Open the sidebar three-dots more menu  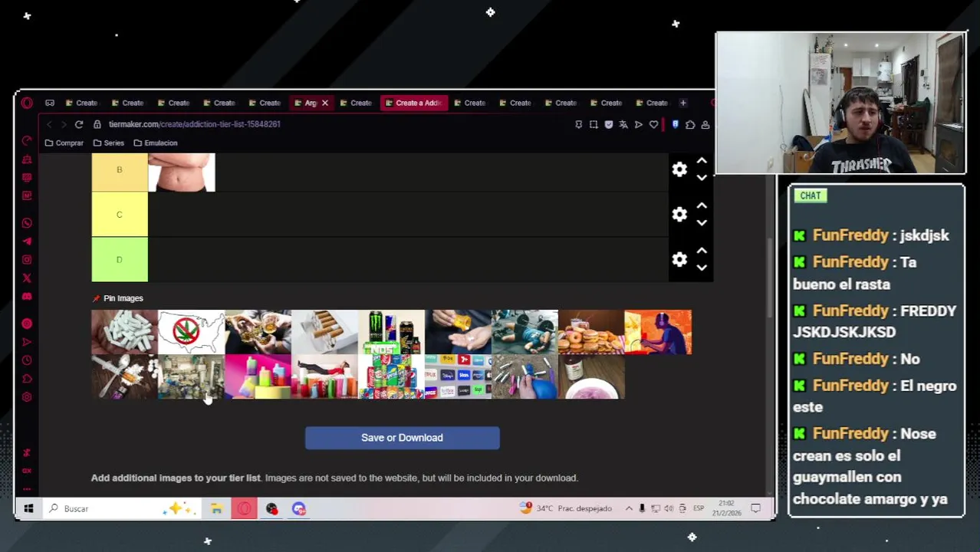click(x=27, y=488)
